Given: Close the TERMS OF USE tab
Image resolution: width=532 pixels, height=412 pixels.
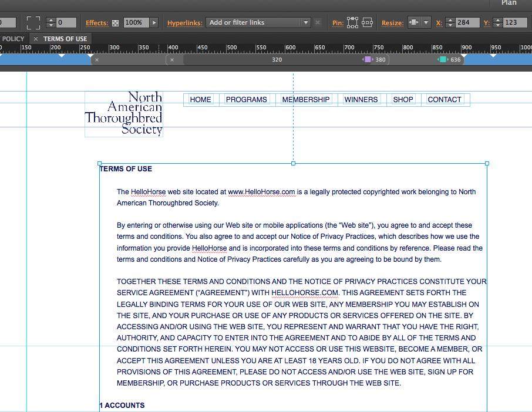Looking at the screenshot, I should (x=36, y=39).
